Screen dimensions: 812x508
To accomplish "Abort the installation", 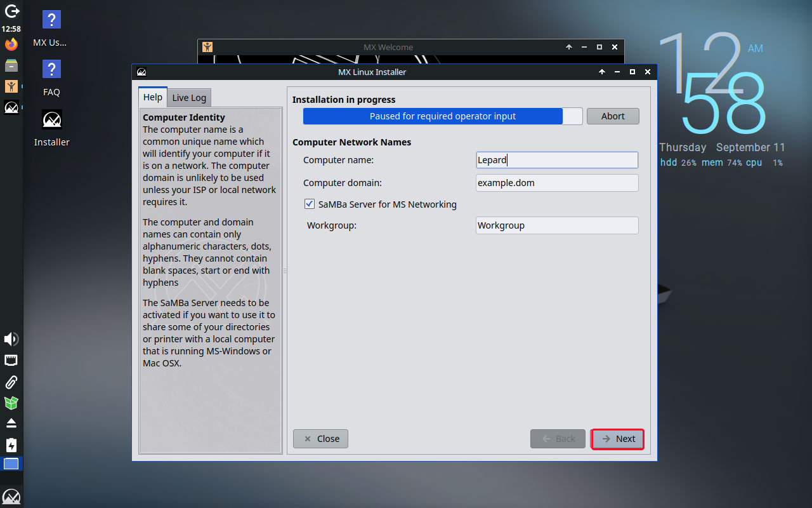I will (x=613, y=116).
